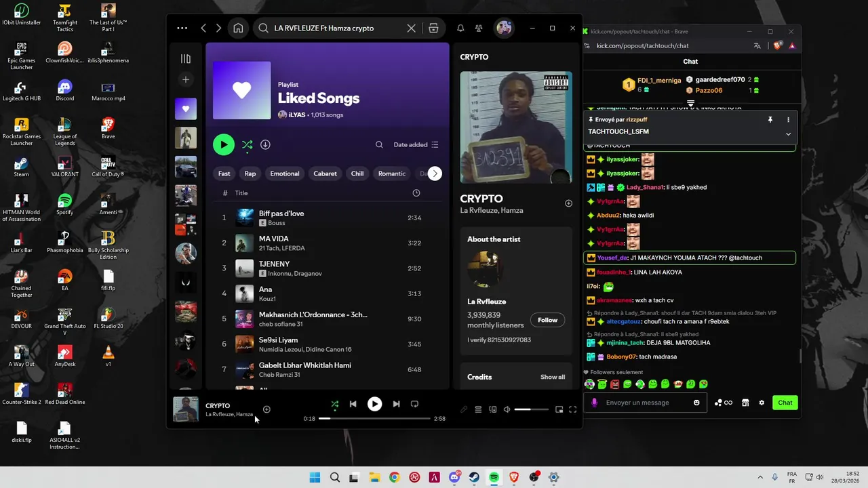Select the Emotional filter chip

click(285, 174)
